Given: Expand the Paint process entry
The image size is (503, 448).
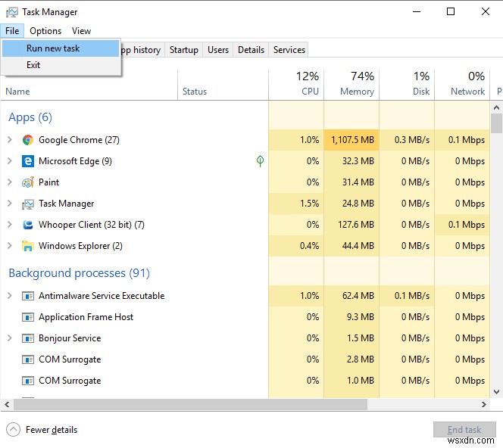Looking at the screenshot, I should coord(10,182).
